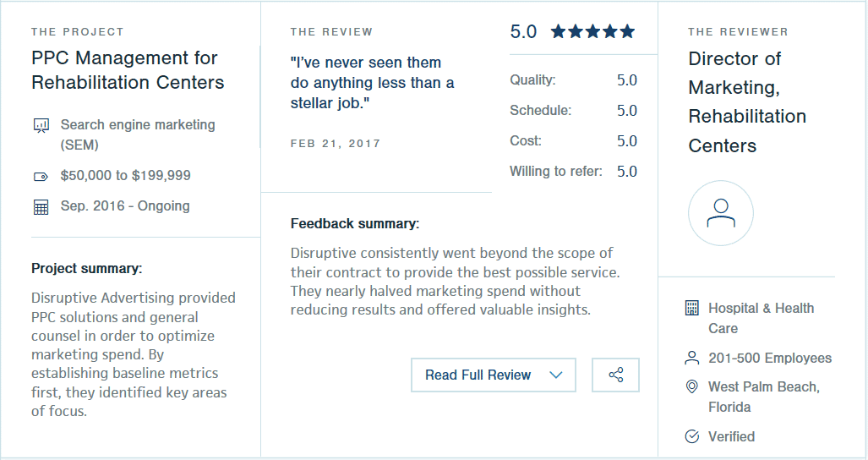
Task: Click the calendar icon beside Sep. 2016
Action: click(x=41, y=207)
